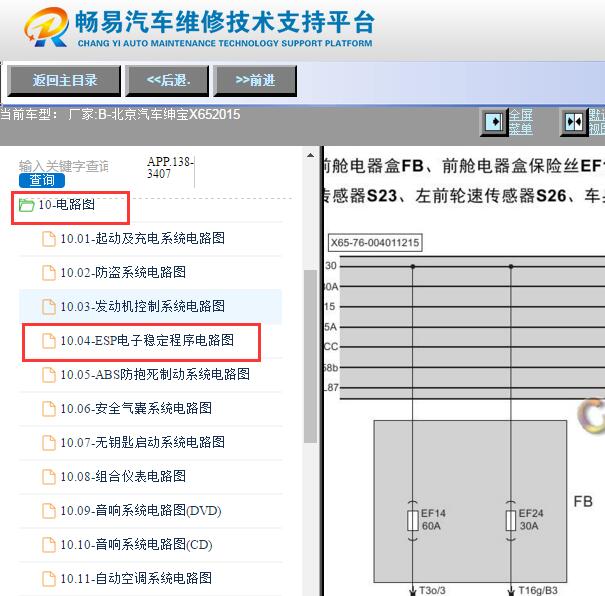Click the tree panel vertical scrollbar thumb
The height and width of the screenshot is (596, 605).
tap(310, 356)
